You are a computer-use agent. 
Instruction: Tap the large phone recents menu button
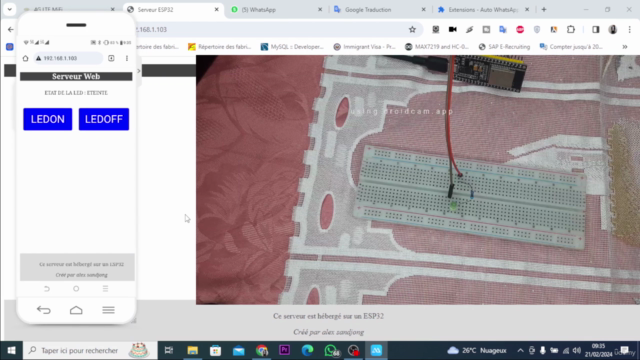point(108,310)
